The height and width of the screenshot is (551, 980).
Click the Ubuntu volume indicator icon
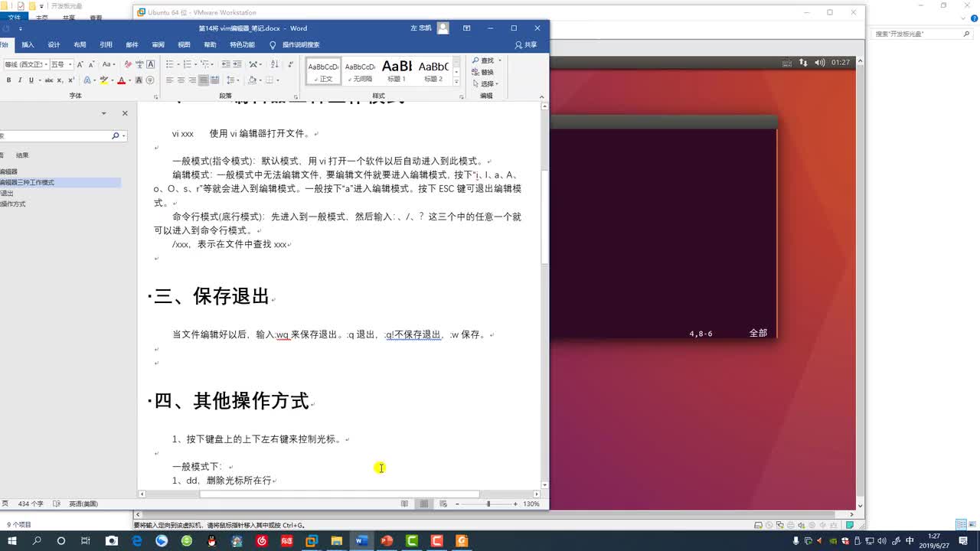819,63
